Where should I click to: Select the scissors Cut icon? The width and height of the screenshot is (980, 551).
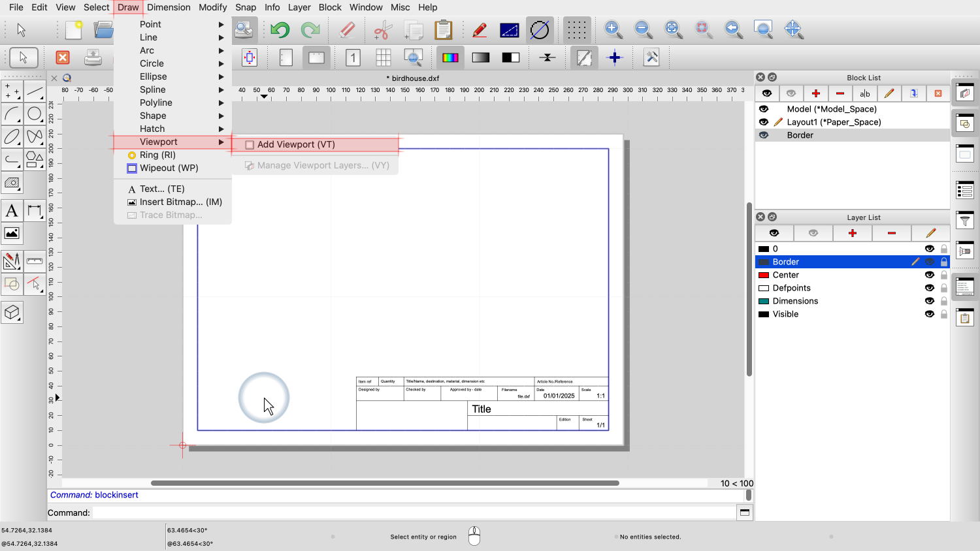click(382, 30)
